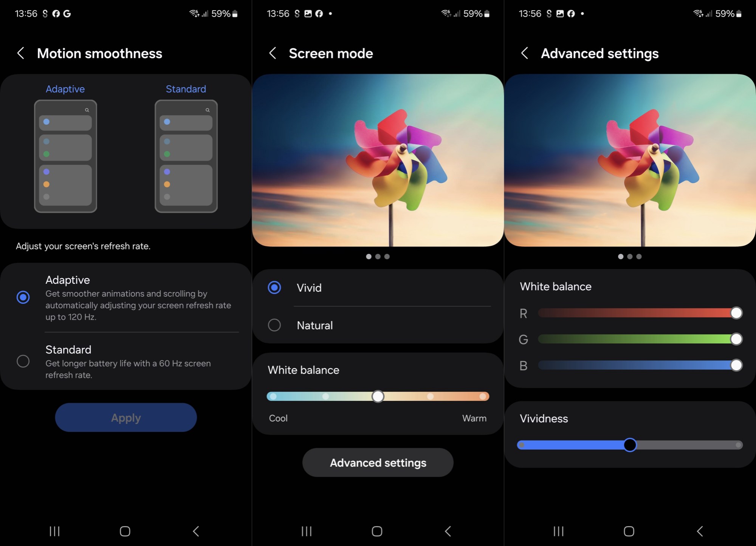
Task: Adjust the White balance Cool to Warm slider
Action: [377, 396]
